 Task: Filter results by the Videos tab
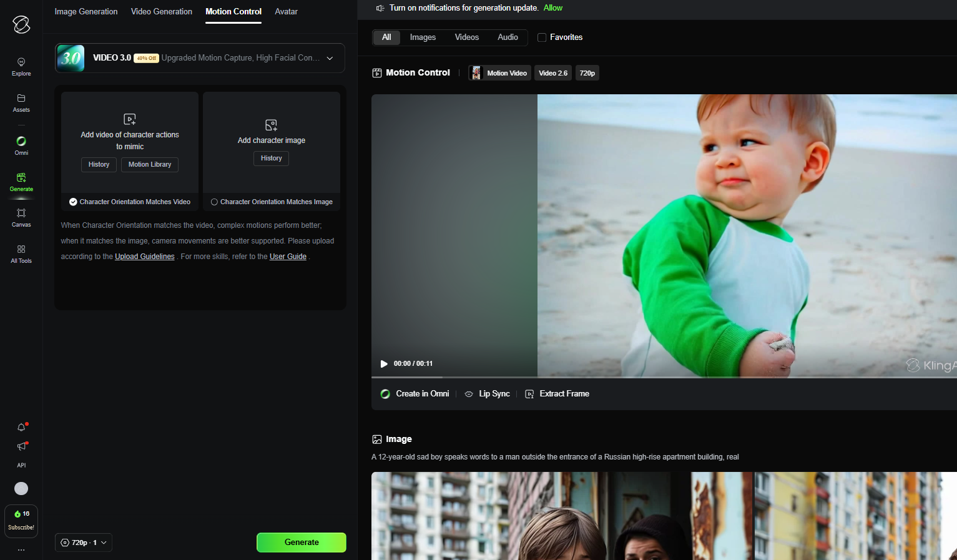[x=466, y=37]
